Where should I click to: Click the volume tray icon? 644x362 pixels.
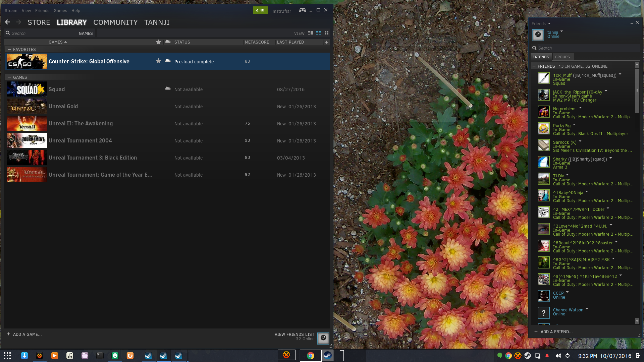click(x=558, y=356)
